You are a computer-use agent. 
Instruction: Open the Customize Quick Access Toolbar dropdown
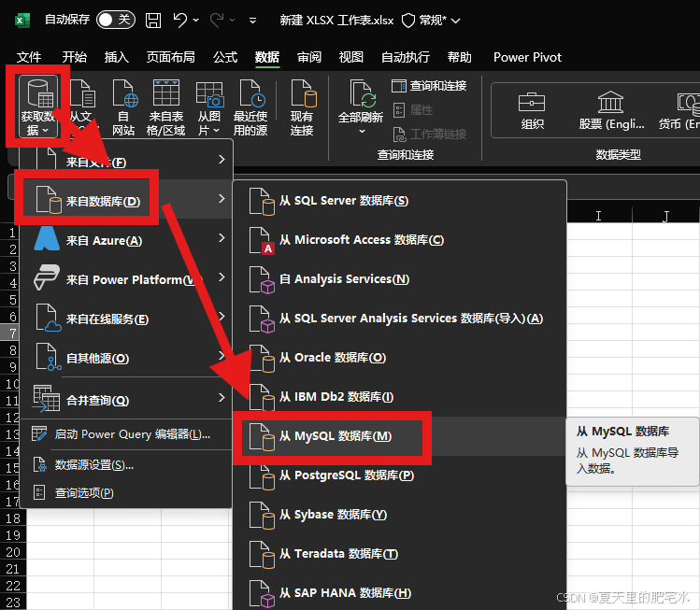pos(252,20)
